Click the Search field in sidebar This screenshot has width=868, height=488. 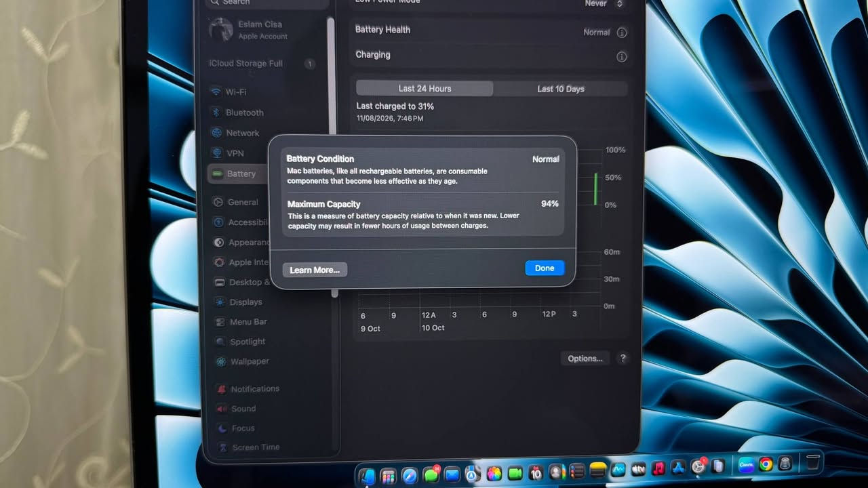tap(266, 3)
